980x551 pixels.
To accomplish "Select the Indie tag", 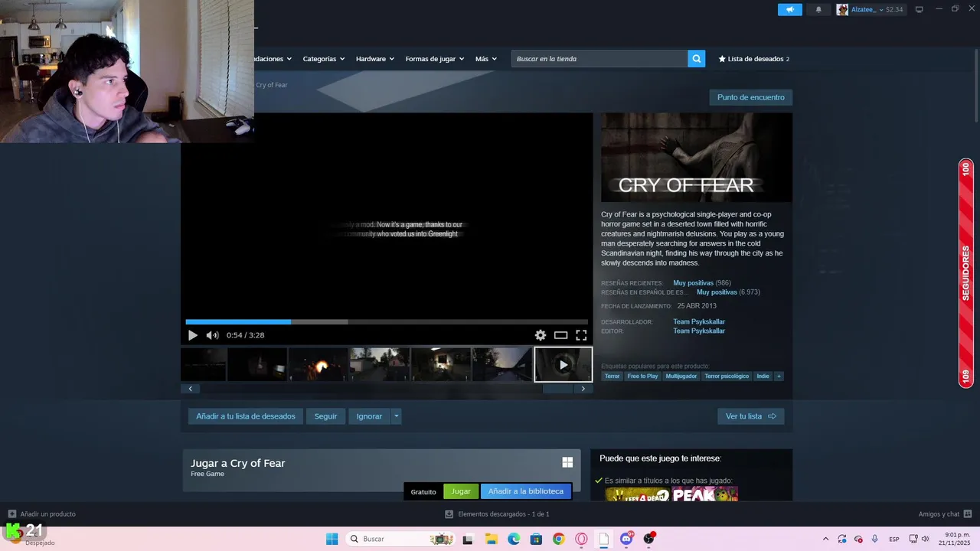I will point(763,377).
